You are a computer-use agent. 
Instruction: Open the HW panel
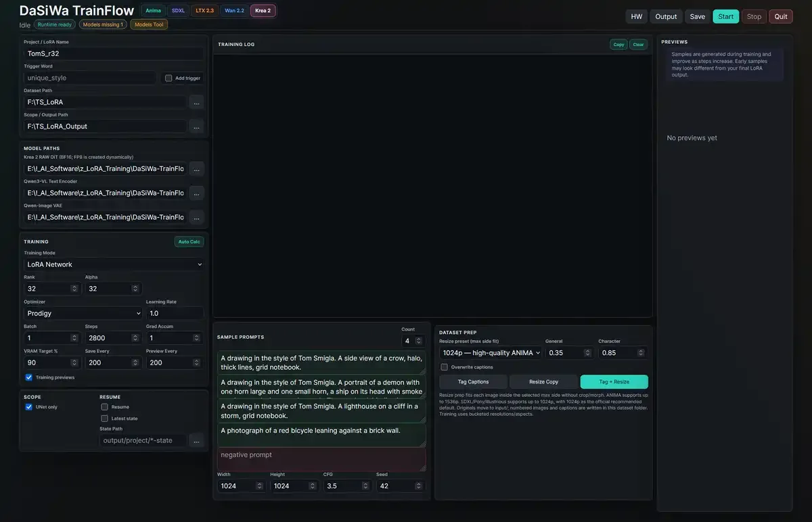[x=637, y=16]
